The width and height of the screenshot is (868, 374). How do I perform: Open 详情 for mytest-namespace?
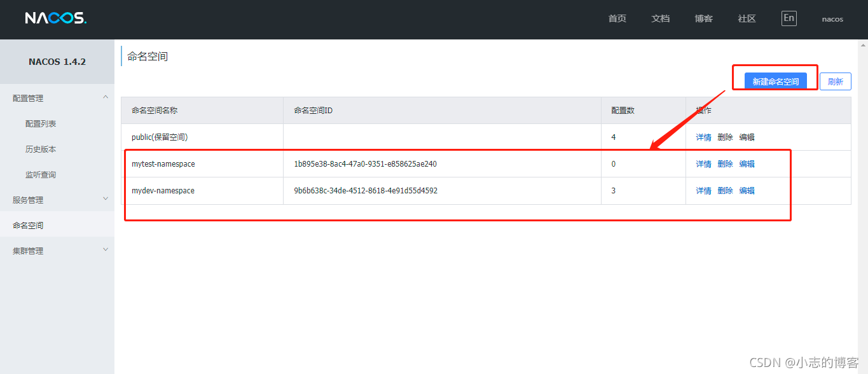pyautogui.click(x=703, y=164)
